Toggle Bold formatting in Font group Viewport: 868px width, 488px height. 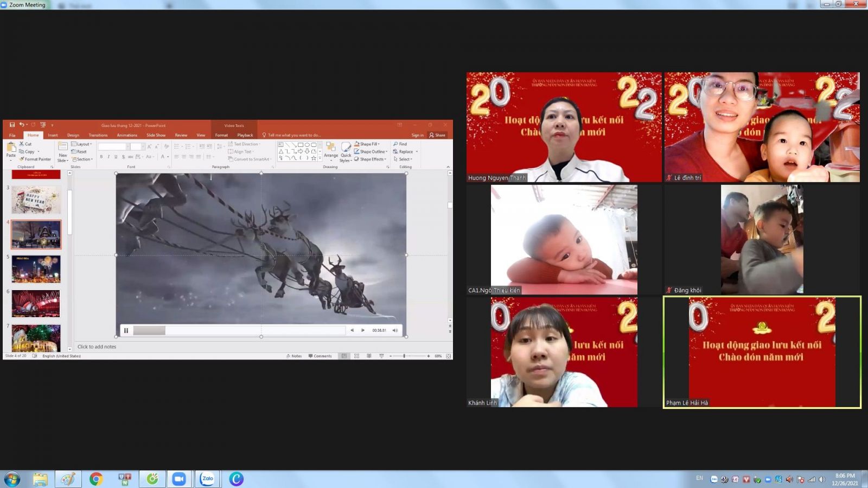tap(101, 157)
